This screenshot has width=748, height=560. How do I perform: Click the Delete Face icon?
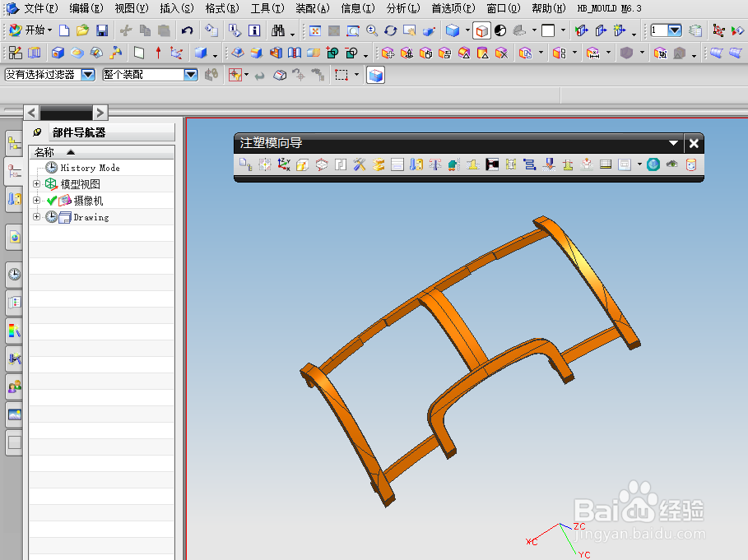(x=501, y=53)
